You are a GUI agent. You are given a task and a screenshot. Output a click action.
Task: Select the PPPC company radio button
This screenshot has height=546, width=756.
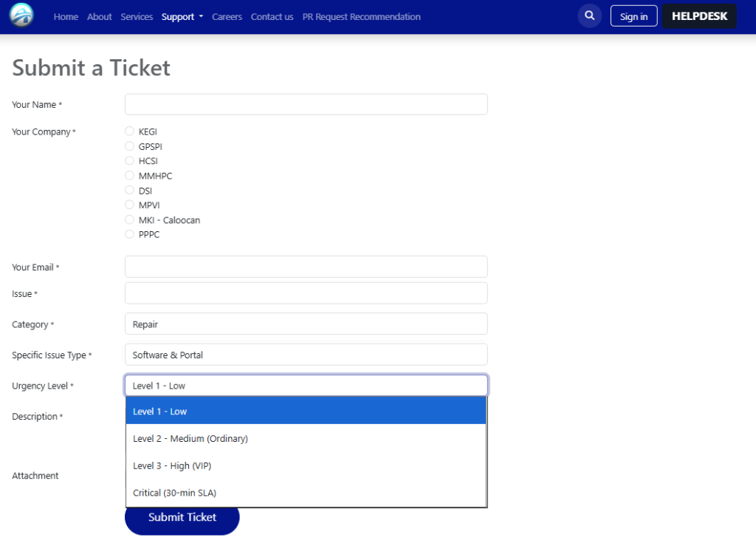coord(129,234)
